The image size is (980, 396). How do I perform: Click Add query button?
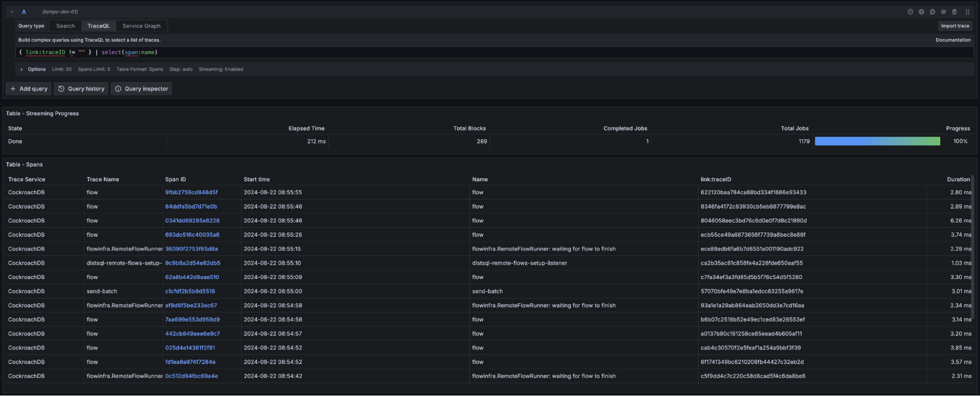coord(29,89)
